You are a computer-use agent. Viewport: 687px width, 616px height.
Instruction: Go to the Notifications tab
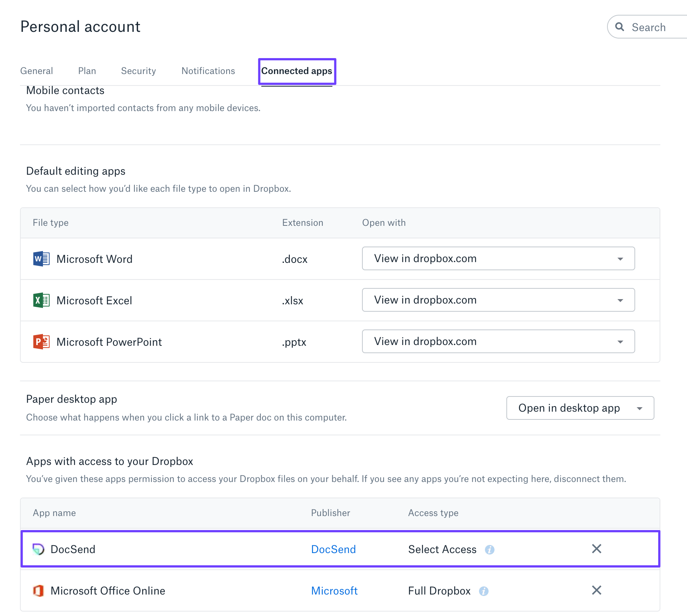point(208,71)
